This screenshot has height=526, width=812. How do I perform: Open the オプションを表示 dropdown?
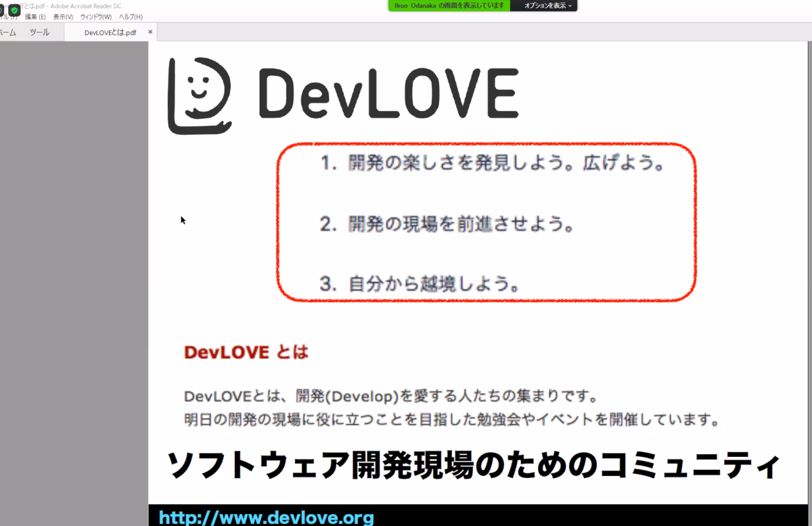pos(547,5)
